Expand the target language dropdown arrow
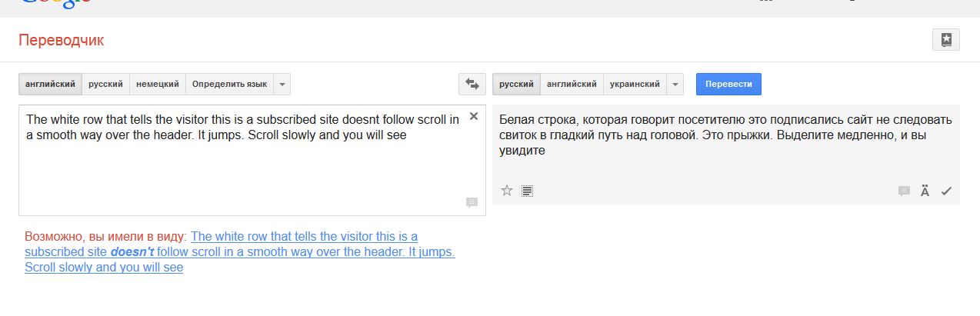This screenshot has height=316, width=980. coord(675,84)
